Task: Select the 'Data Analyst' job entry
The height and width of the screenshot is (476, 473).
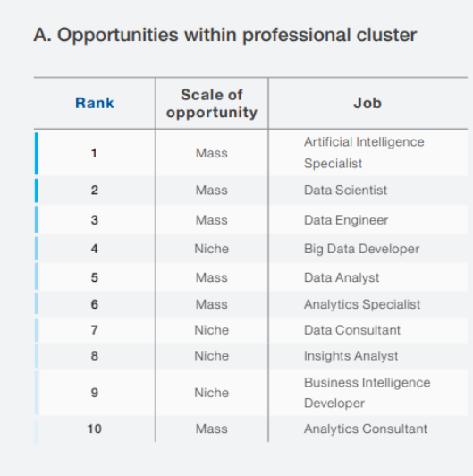Action: (342, 277)
